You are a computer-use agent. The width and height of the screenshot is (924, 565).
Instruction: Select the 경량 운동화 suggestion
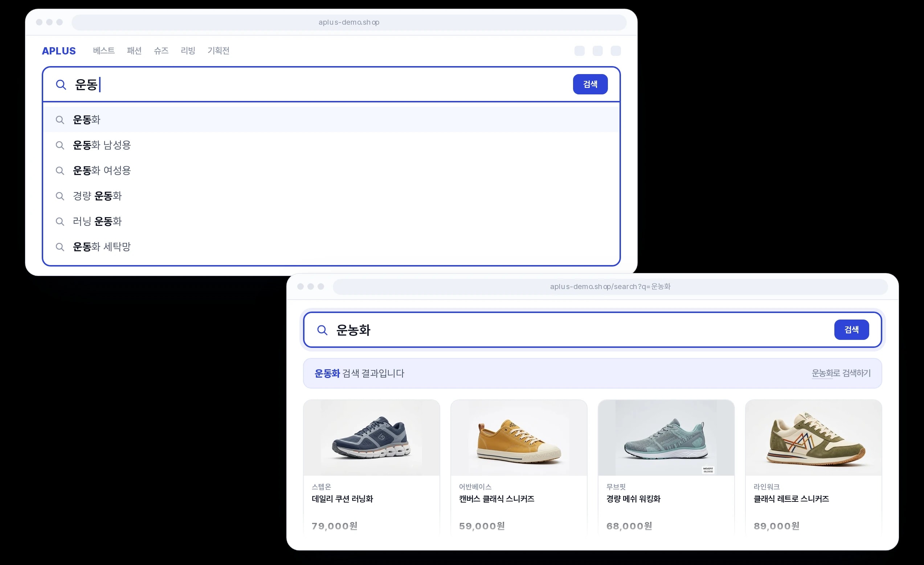[331, 196]
